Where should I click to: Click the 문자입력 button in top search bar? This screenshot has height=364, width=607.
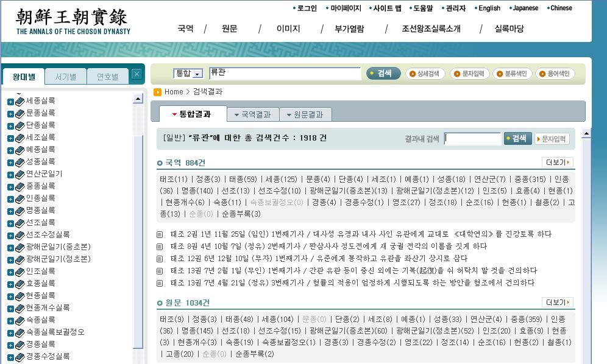click(470, 74)
